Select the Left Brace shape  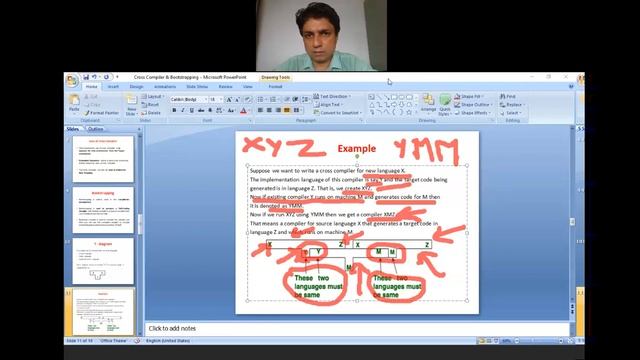[394, 112]
